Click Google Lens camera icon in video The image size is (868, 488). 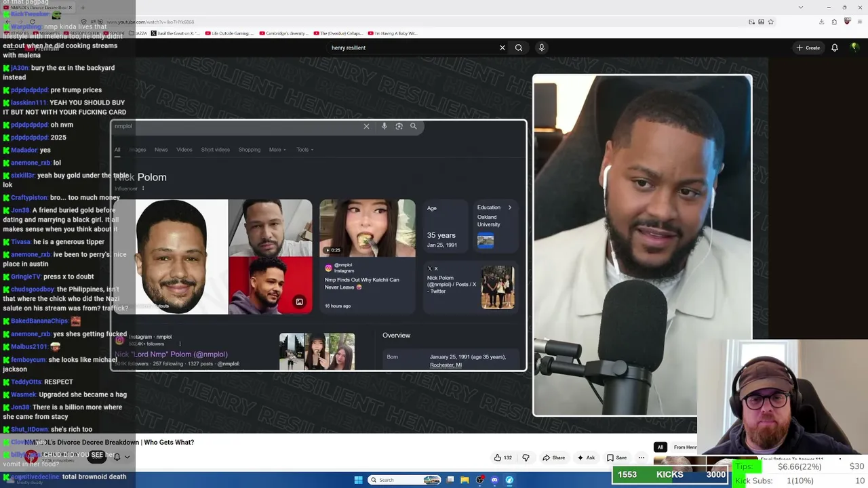pyautogui.click(x=399, y=126)
